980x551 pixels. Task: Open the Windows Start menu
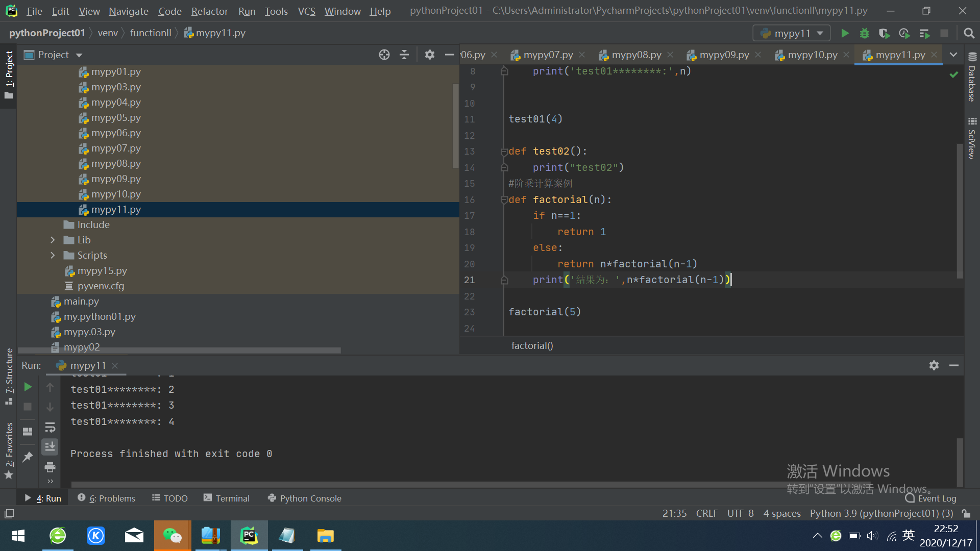pyautogui.click(x=18, y=536)
